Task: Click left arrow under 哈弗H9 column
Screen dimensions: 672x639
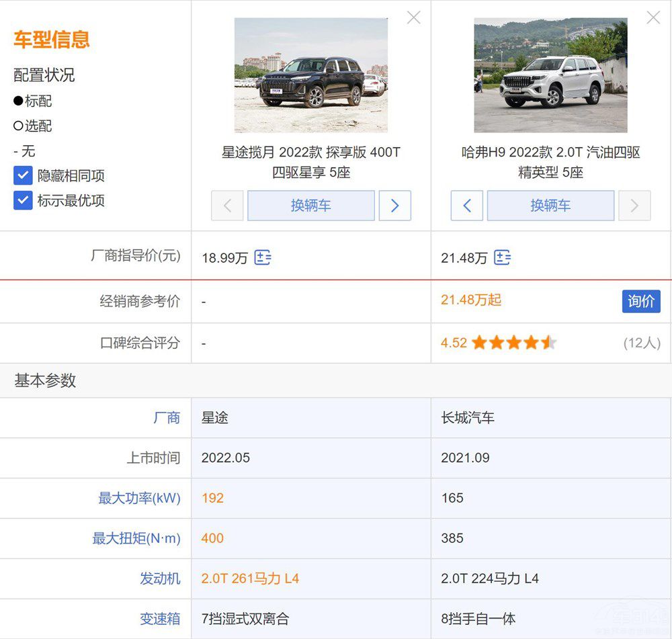Action: tap(467, 206)
